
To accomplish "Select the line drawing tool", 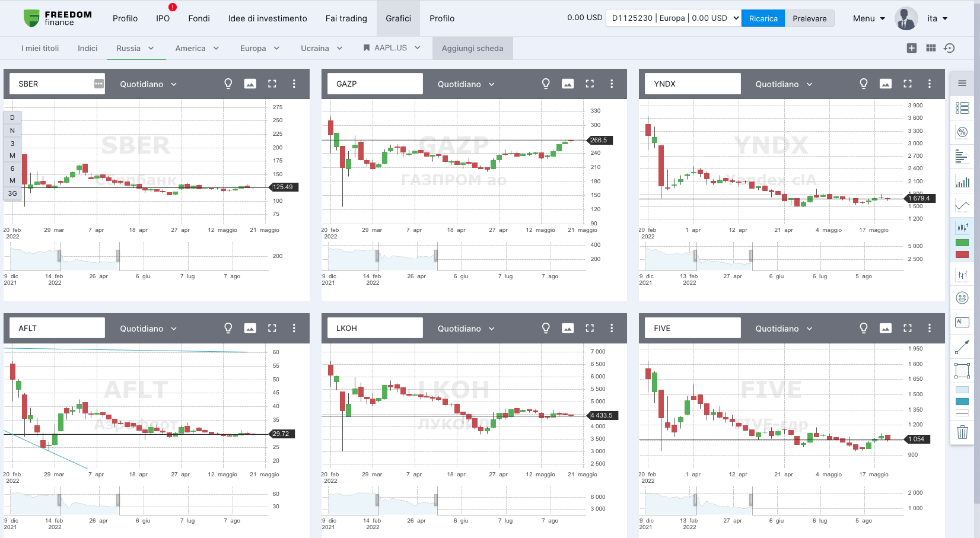I will [962, 346].
